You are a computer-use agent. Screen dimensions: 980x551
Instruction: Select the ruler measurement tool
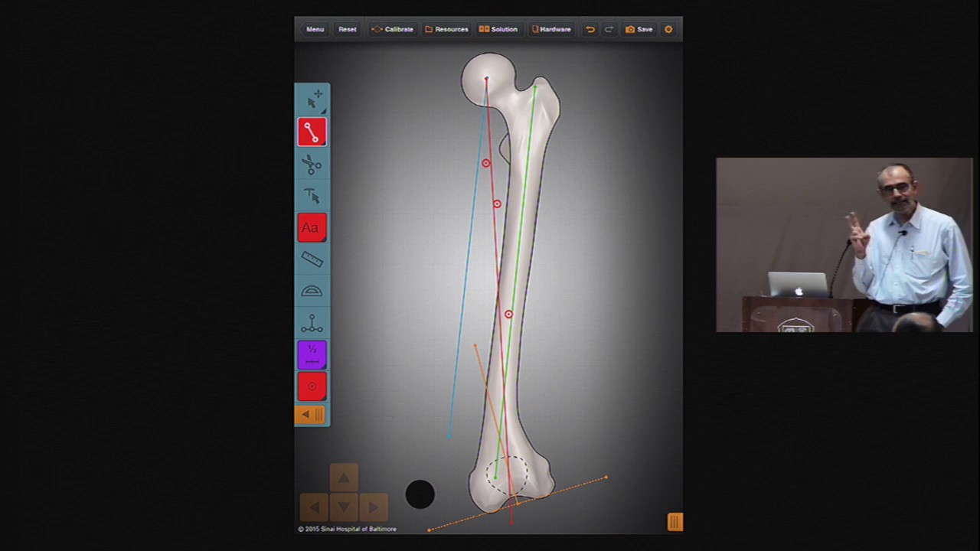312,259
